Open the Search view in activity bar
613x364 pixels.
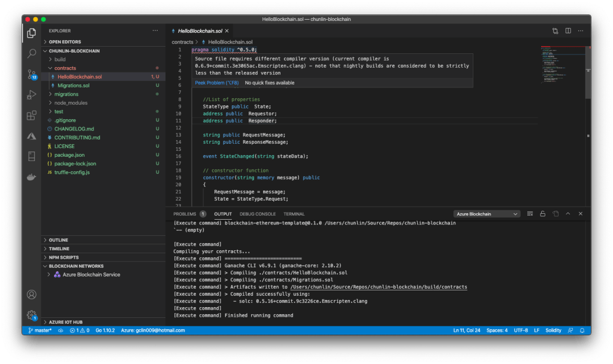pos(32,53)
